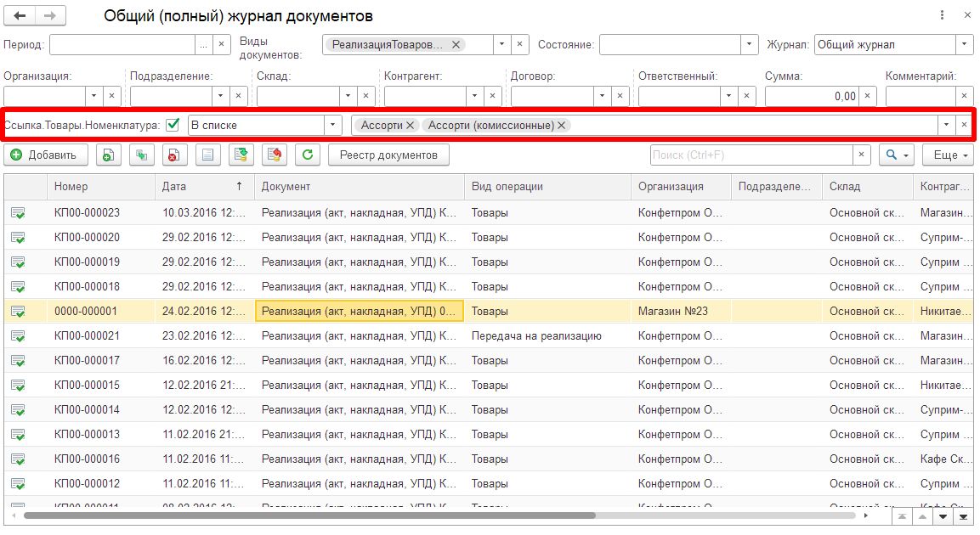This screenshot has width=980, height=535.
Task: Clear the Склад filter
Action: (x=365, y=96)
